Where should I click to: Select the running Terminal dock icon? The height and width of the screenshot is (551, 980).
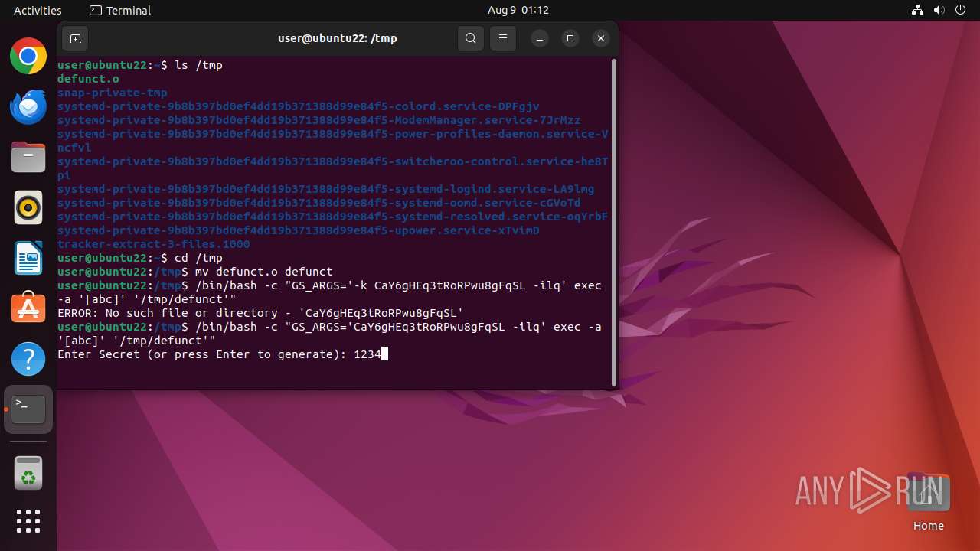pyautogui.click(x=28, y=409)
